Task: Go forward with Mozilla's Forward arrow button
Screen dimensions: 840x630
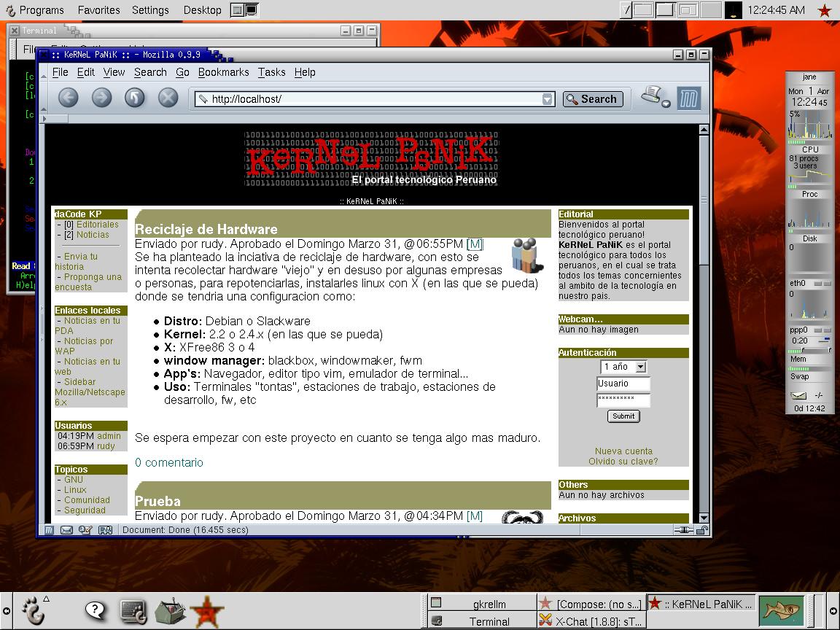Action: pos(101,98)
